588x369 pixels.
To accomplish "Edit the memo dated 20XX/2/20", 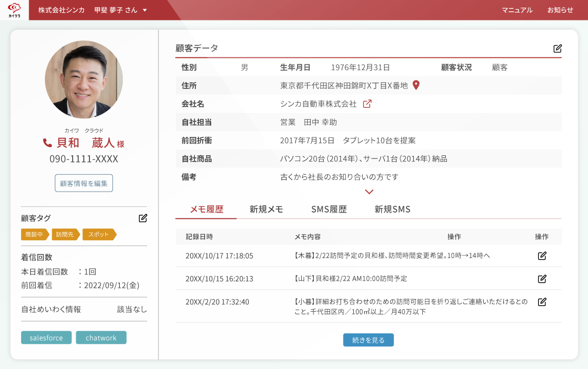I will point(542,302).
